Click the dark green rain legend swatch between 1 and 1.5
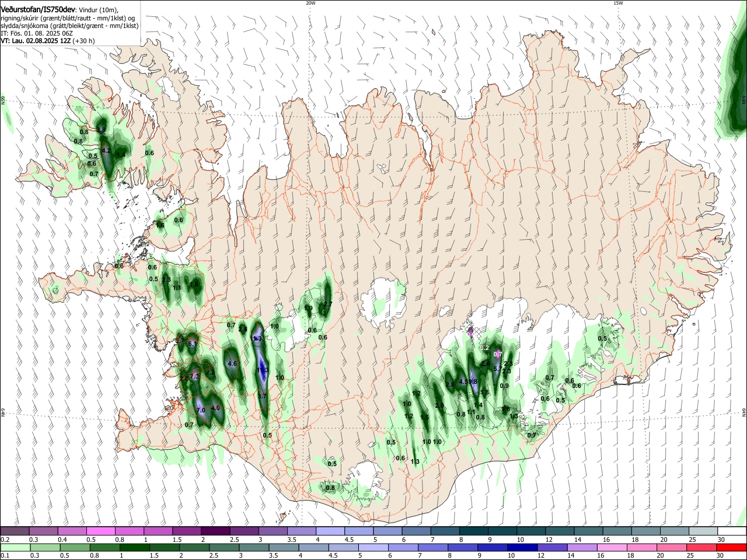 tap(134, 547)
